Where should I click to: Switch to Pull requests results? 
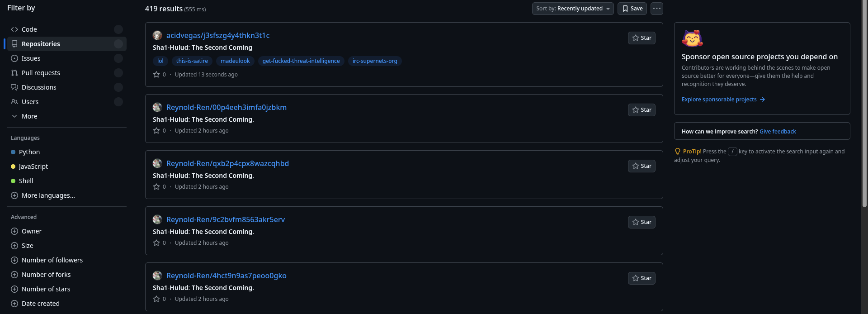(67, 73)
